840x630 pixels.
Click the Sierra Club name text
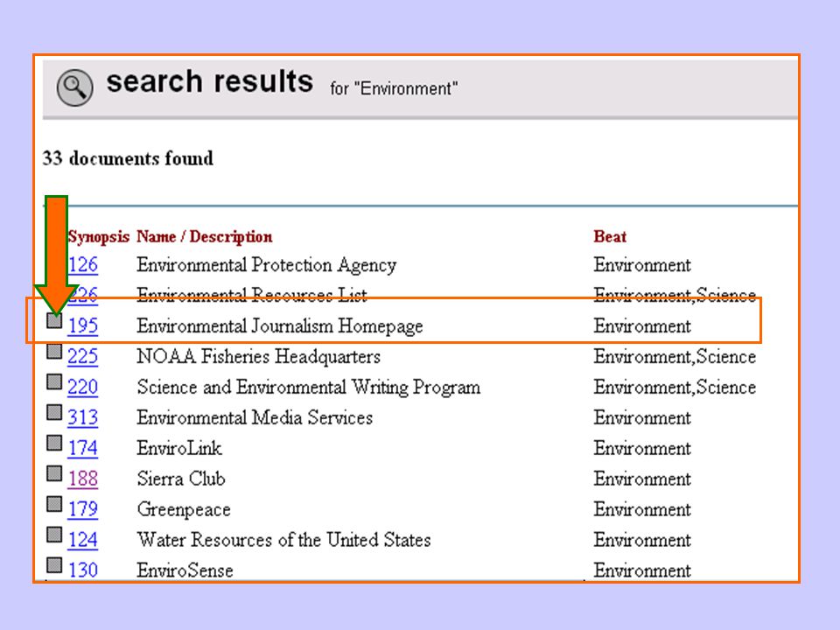180,479
